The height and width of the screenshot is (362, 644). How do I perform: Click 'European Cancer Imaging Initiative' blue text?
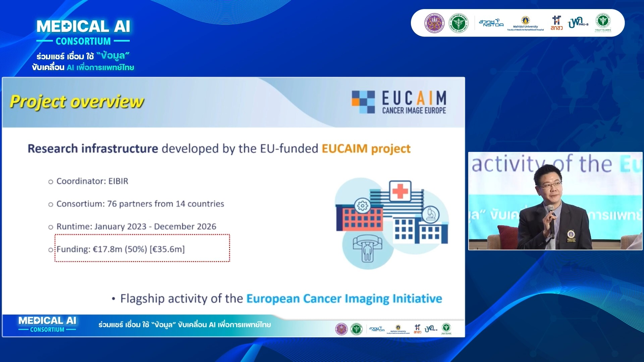[x=344, y=298]
